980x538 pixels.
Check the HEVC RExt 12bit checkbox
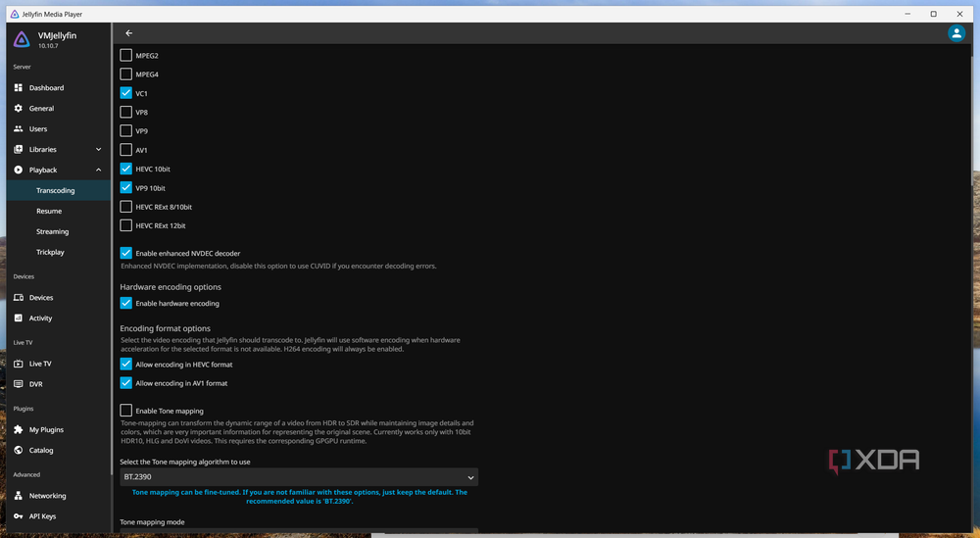tap(125, 225)
